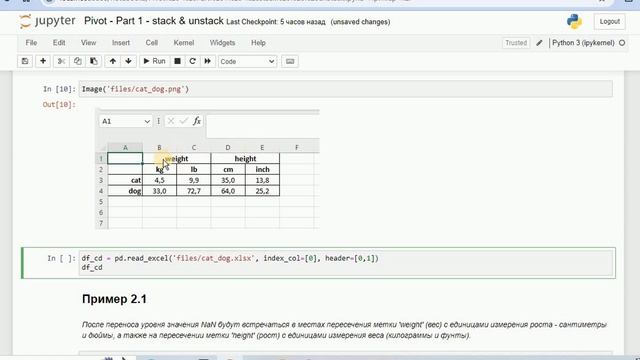Click the Logout button

(609, 21)
